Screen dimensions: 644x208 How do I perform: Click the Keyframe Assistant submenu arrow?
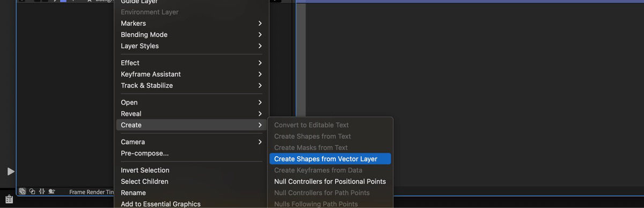tap(260, 74)
